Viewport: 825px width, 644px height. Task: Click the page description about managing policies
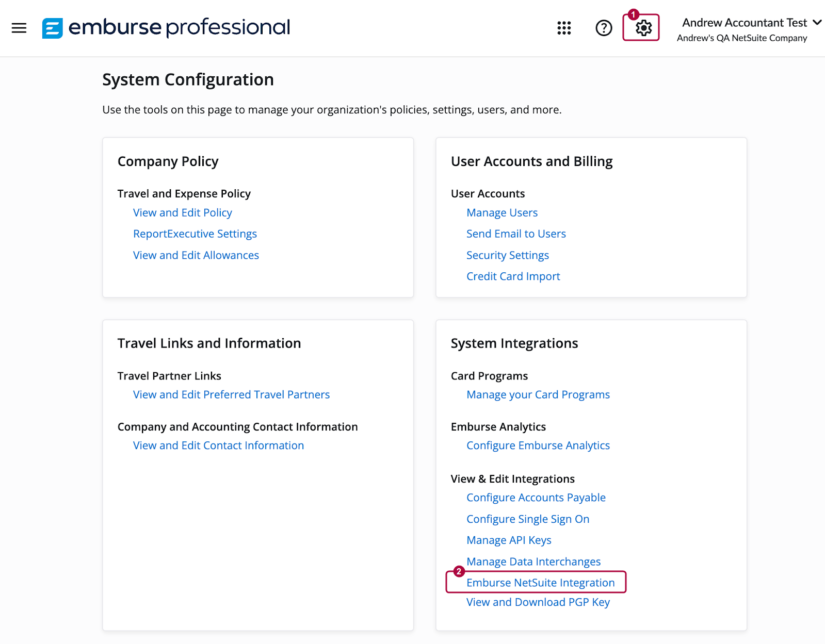332,110
